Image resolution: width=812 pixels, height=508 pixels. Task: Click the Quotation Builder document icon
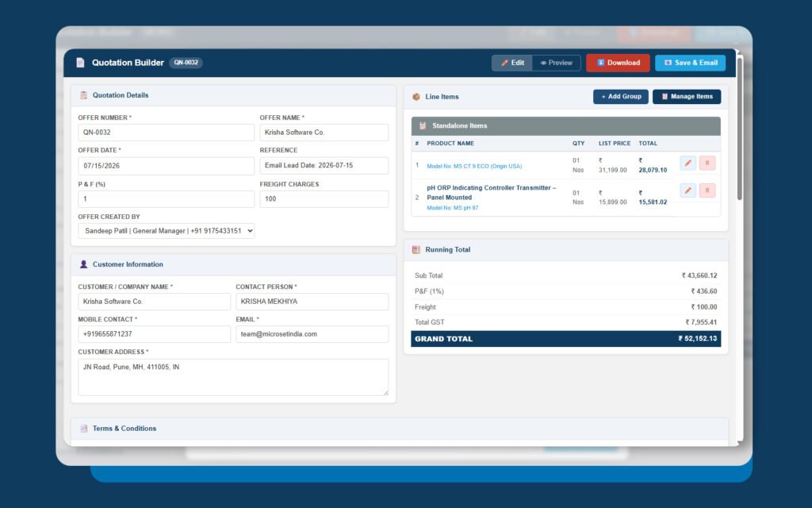point(80,63)
